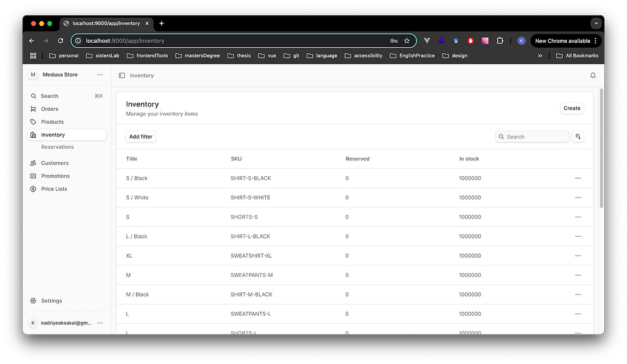Toggle the sidebar panel icon beside Inventory breadcrumb

[x=122, y=75]
